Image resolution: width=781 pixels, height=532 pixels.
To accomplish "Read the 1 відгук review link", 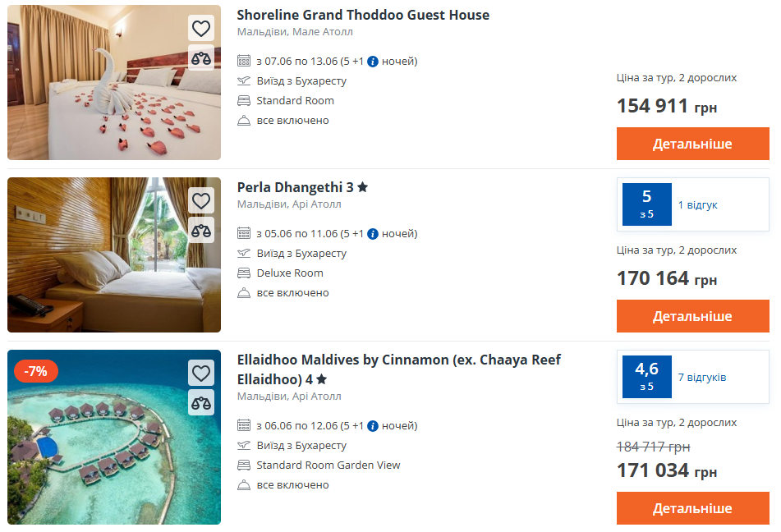I will [697, 204].
